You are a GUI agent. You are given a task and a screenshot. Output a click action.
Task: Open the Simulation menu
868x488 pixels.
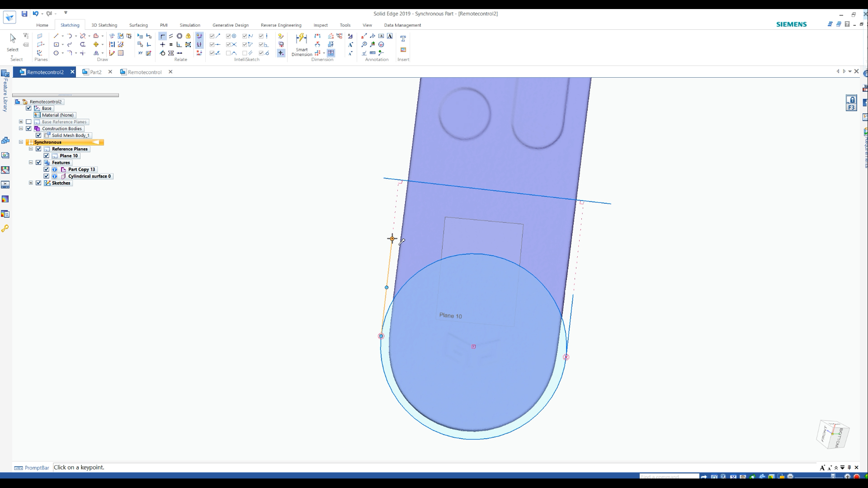point(189,25)
